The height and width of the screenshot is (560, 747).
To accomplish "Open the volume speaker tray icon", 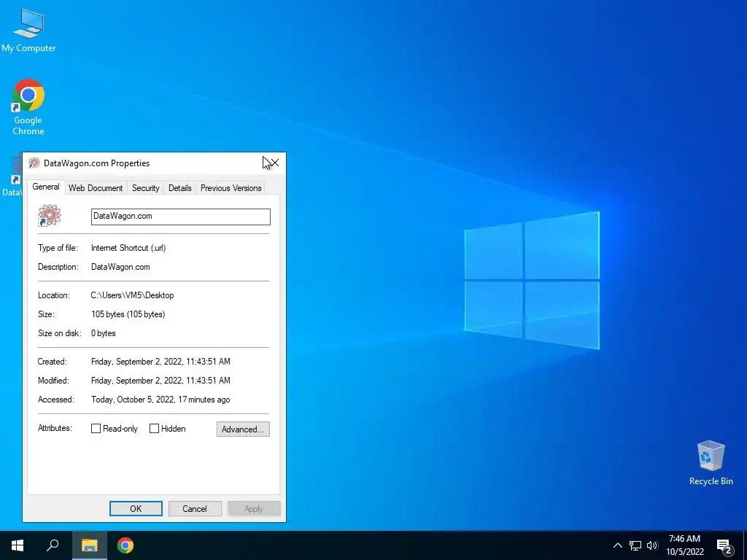I will 652,545.
